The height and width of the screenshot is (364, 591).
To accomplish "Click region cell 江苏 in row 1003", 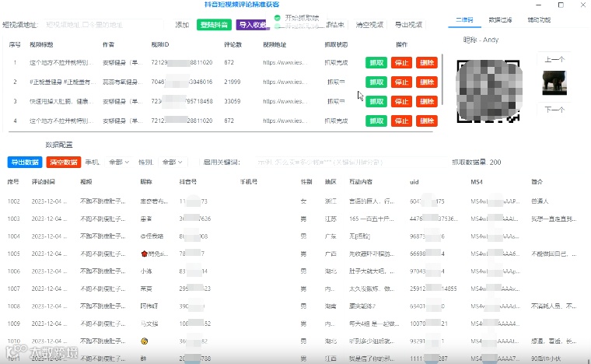I will (330, 219).
